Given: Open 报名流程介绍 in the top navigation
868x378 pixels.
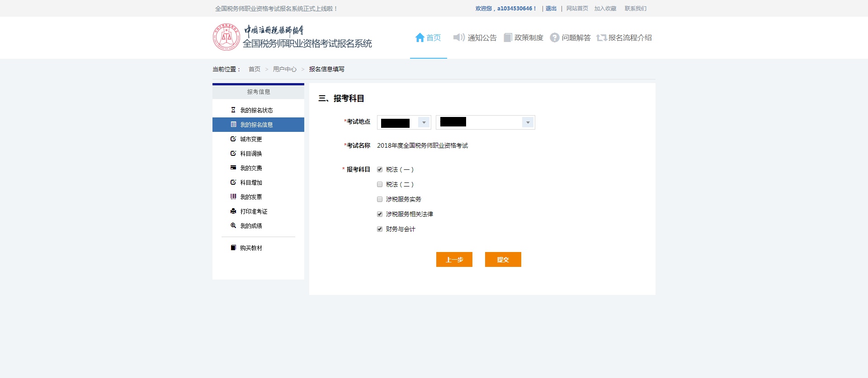Looking at the screenshot, I should click(624, 37).
